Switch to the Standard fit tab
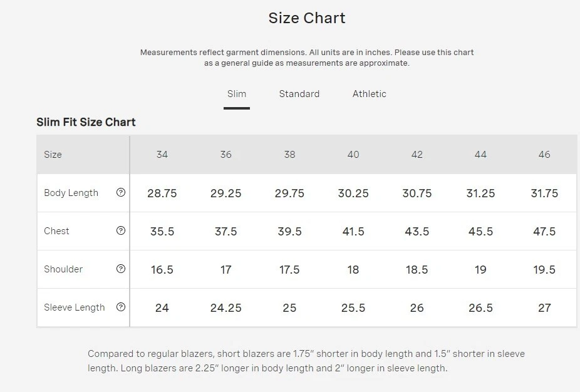The image size is (580, 392). tap(299, 94)
